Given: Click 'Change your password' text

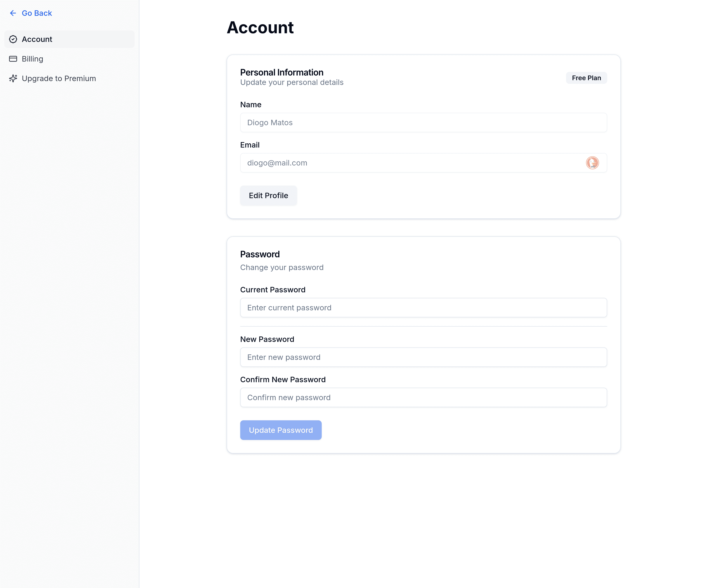Looking at the screenshot, I should pyautogui.click(x=282, y=267).
